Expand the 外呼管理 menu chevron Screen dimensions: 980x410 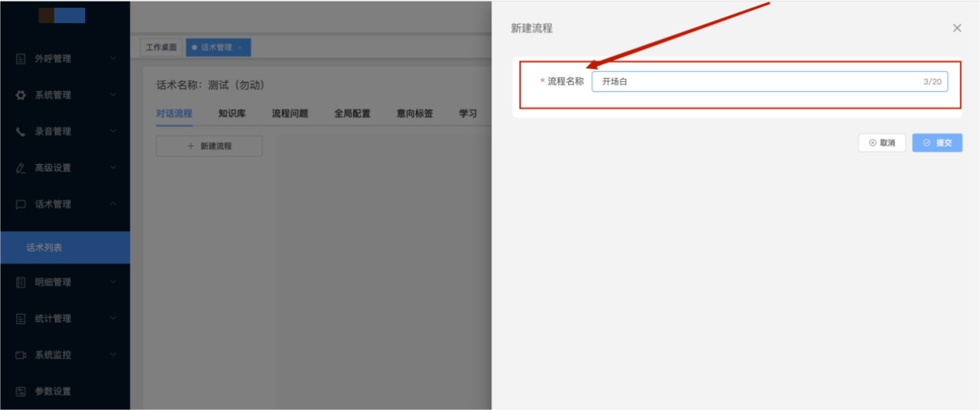click(x=113, y=58)
